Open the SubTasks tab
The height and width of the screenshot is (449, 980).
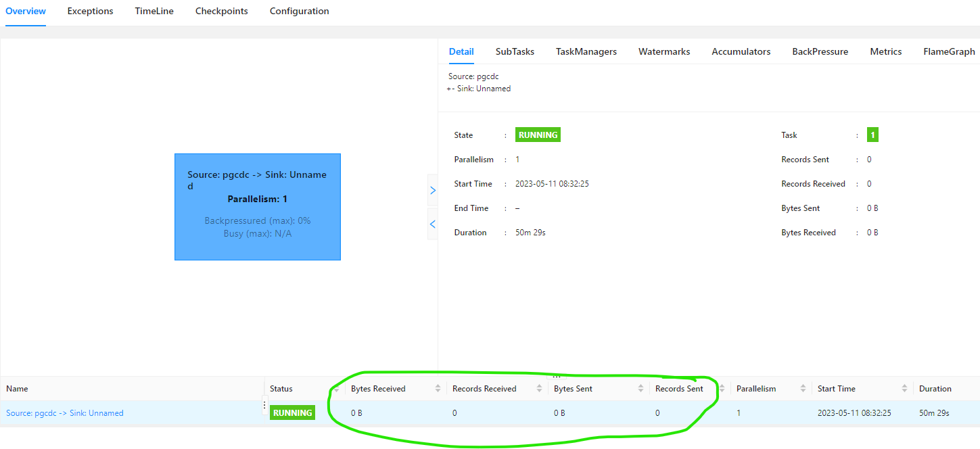pos(515,51)
